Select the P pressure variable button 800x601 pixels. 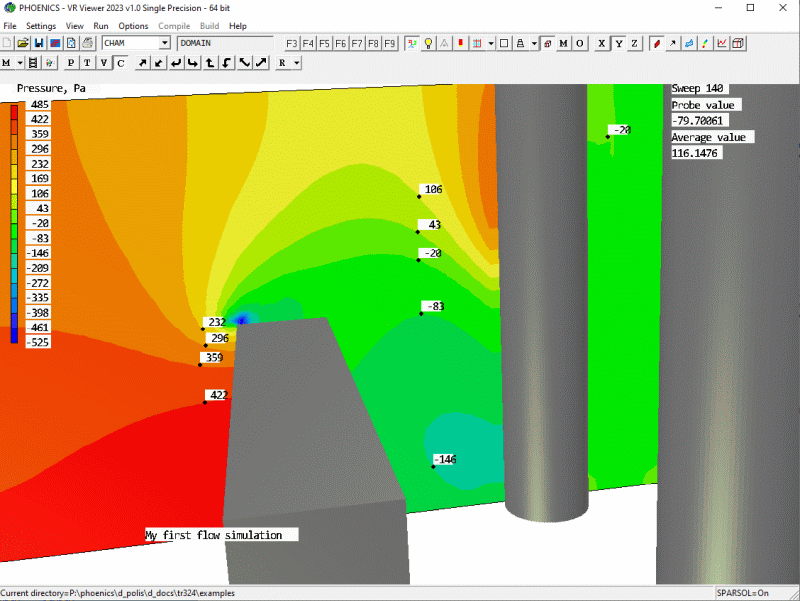point(72,63)
